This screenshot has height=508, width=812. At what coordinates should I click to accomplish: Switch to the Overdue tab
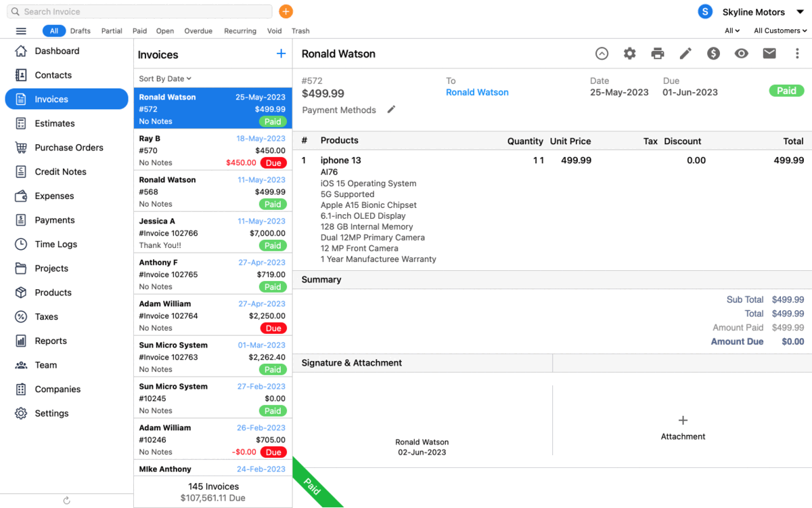point(198,30)
